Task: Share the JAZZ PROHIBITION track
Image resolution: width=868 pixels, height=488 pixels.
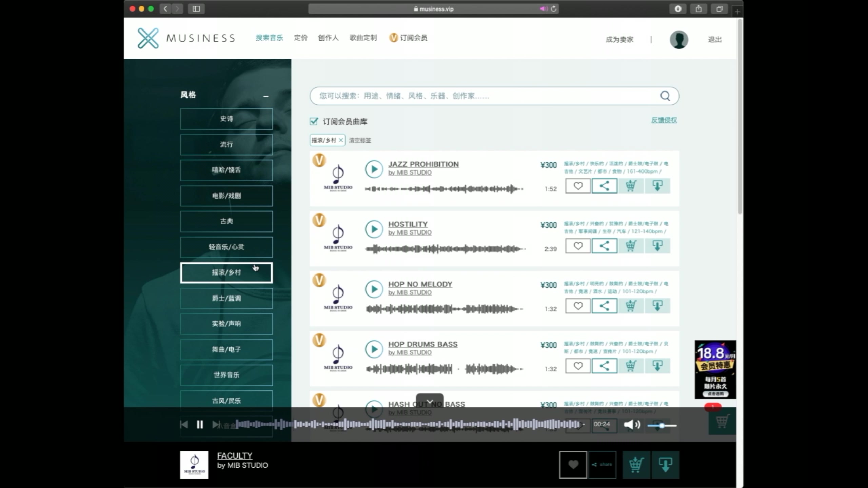Action: point(604,186)
